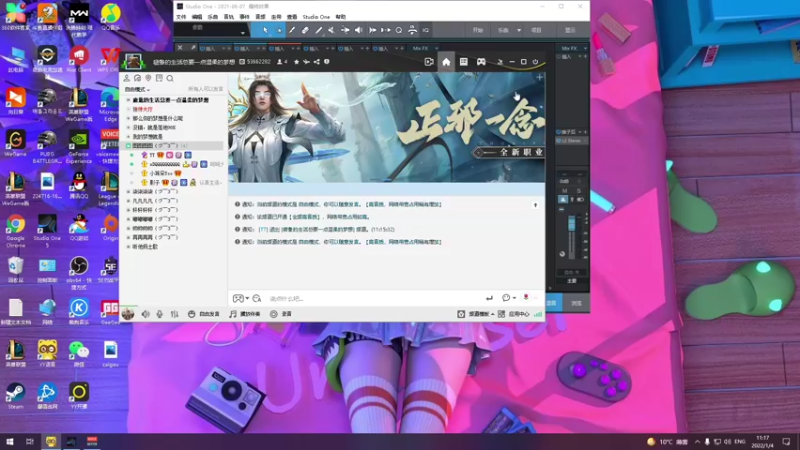Click the 录音 record button in YY

(x=281, y=314)
